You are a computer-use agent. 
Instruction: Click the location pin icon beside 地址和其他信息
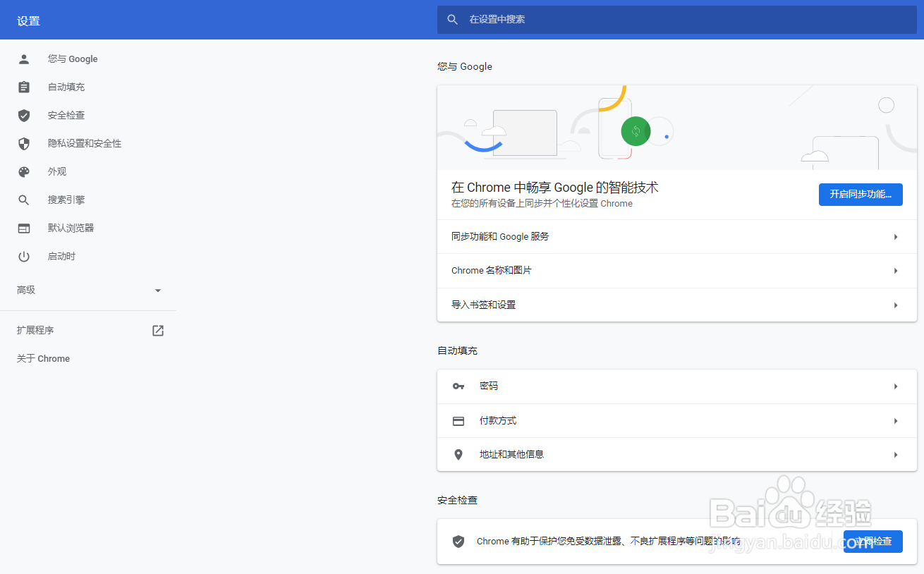pos(458,455)
